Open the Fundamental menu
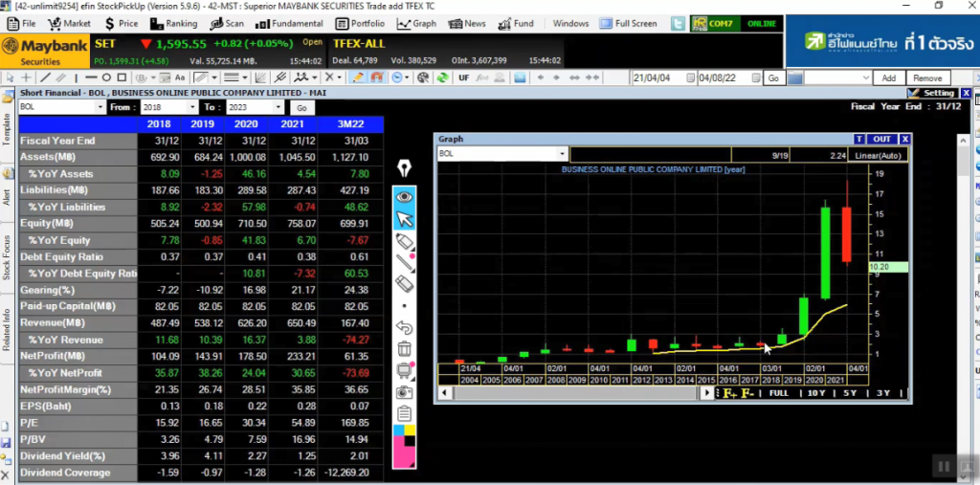This screenshot has width=980, height=485. click(289, 24)
